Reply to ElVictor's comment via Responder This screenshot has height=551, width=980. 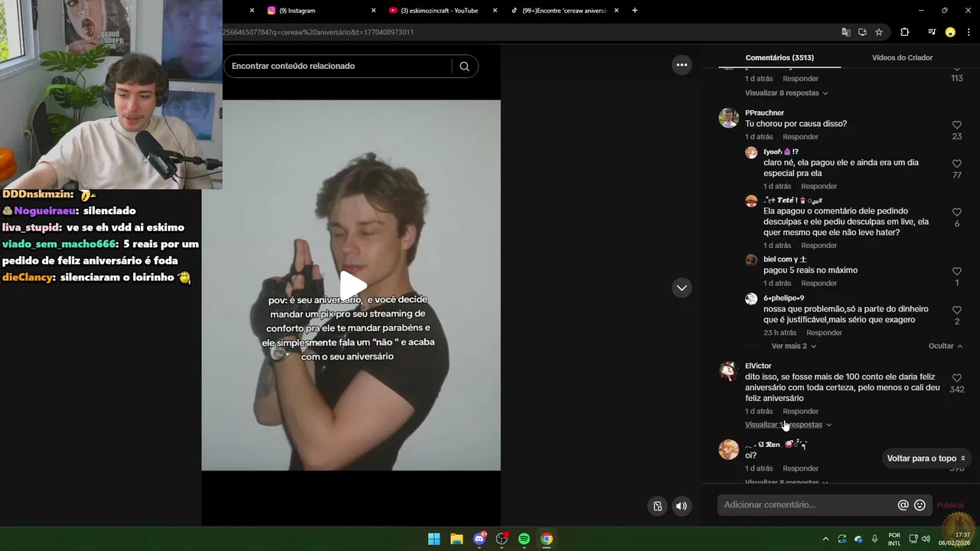800,412
